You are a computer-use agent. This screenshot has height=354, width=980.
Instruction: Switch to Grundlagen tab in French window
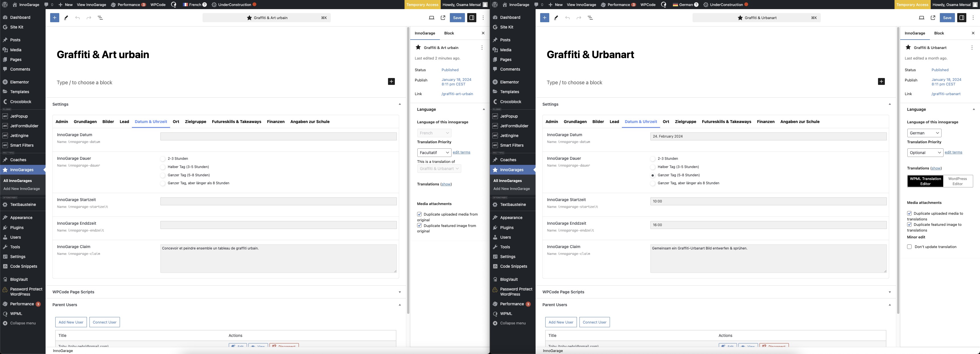85,122
